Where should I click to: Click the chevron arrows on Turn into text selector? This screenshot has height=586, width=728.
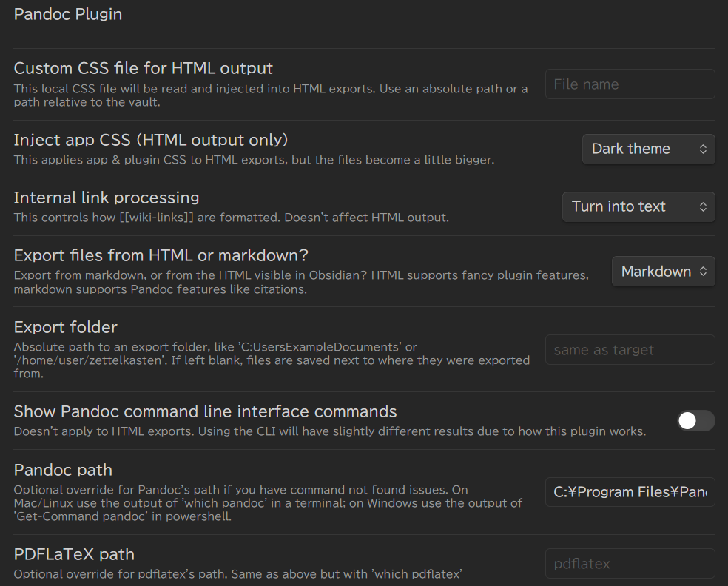703,206
